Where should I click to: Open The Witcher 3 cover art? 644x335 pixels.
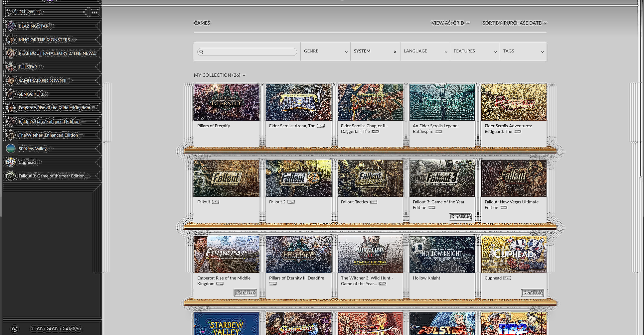tap(370, 255)
